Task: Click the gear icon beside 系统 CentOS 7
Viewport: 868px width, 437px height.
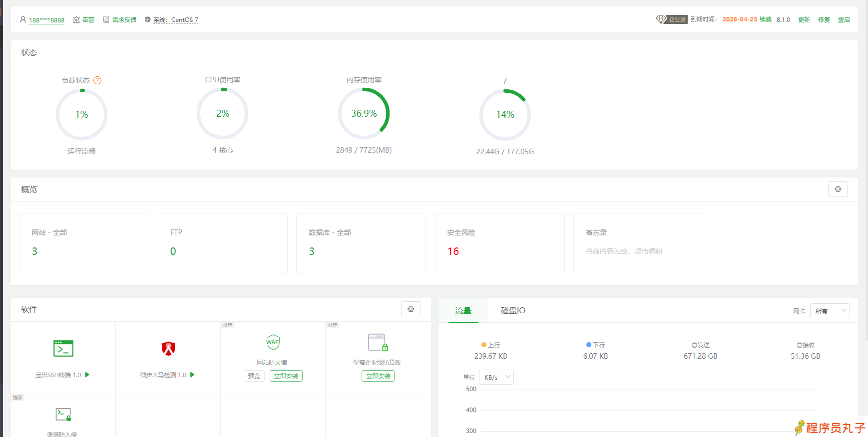Action: tap(148, 19)
